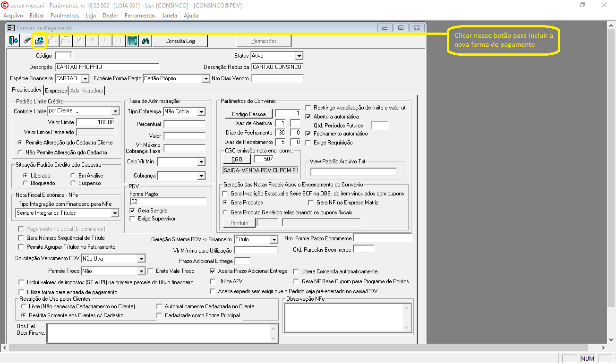The height and width of the screenshot is (364, 616).
Task: Click the greyed folder icon right of add
Action: click(52, 41)
